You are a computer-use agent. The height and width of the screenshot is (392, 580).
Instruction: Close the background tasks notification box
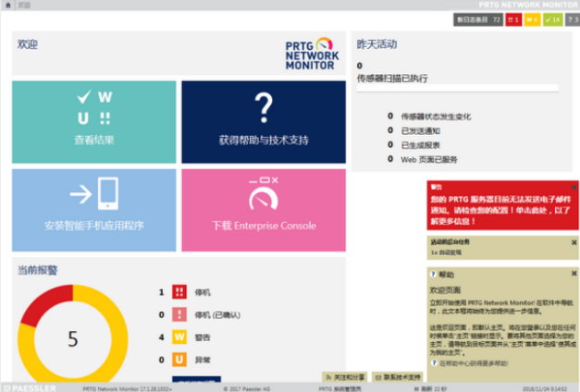(574, 242)
